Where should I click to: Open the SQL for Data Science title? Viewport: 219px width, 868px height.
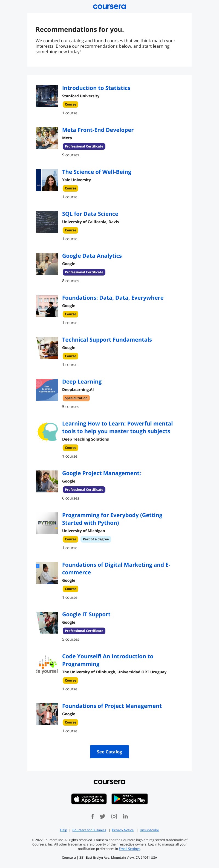pyautogui.click(x=90, y=214)
